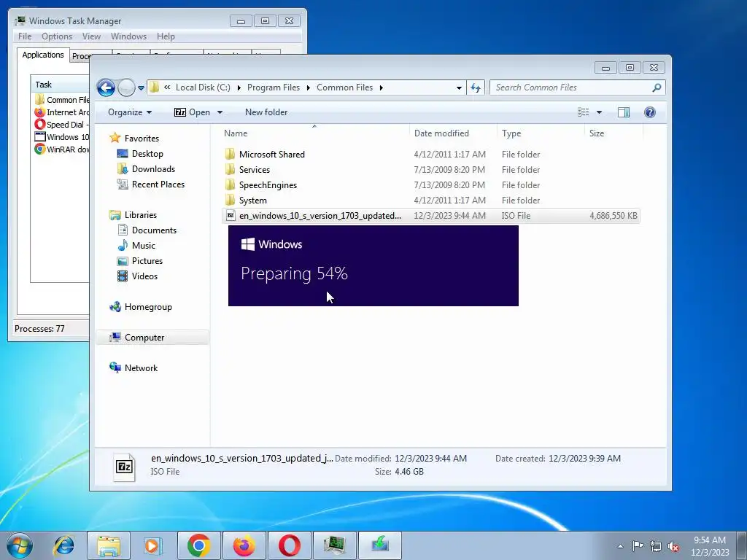
Task: Switch to Google Chrome in taskbar
Action: tap(198, 545)
